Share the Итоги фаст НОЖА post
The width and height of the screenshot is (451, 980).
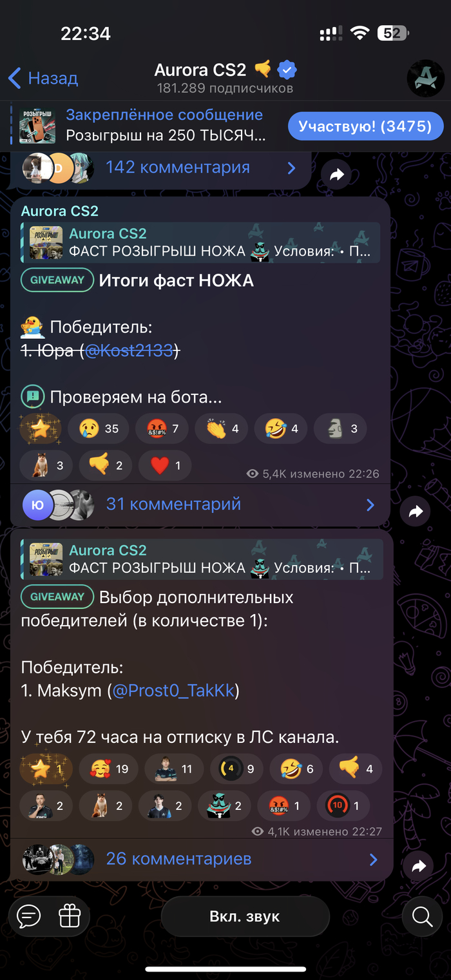[x=416, y=512]
